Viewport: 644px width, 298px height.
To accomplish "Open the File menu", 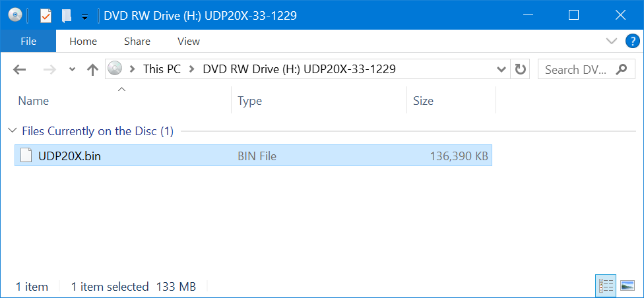I will pyautogui.click(x=28, y=41).
